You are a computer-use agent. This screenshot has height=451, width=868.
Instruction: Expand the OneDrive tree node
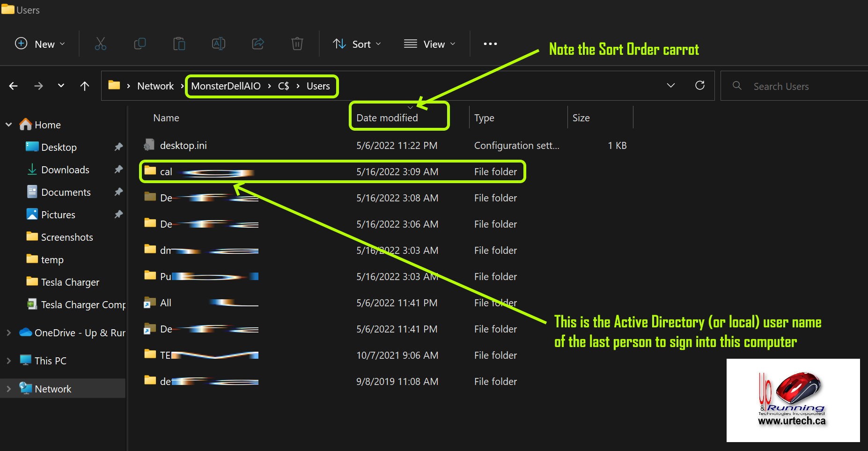click(x=8, y=333)
